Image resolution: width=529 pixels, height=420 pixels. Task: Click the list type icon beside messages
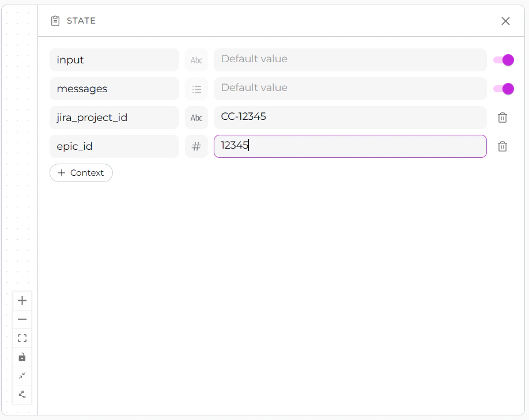[197, 89]
